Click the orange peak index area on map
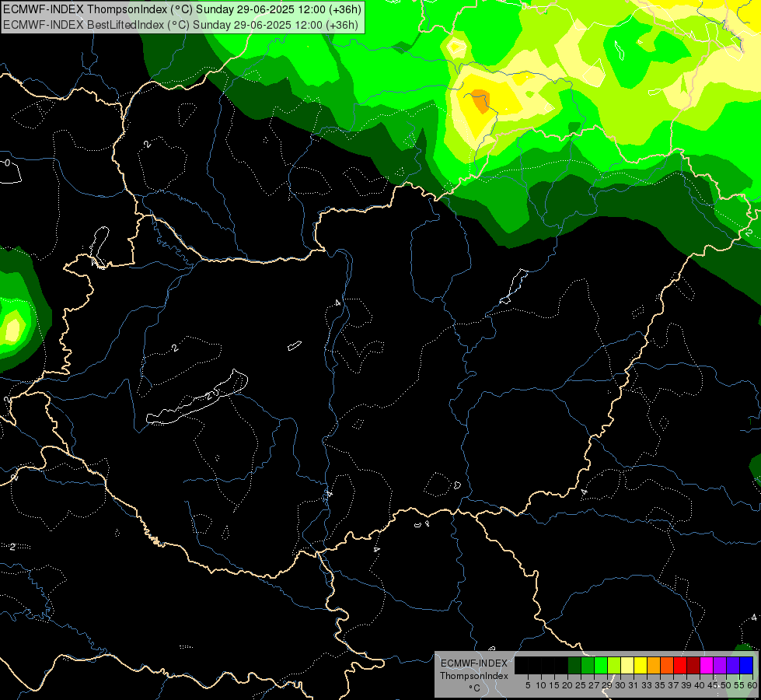Image resolution: width=761 pixels, height=700 pixels. [x=481, y=100]
